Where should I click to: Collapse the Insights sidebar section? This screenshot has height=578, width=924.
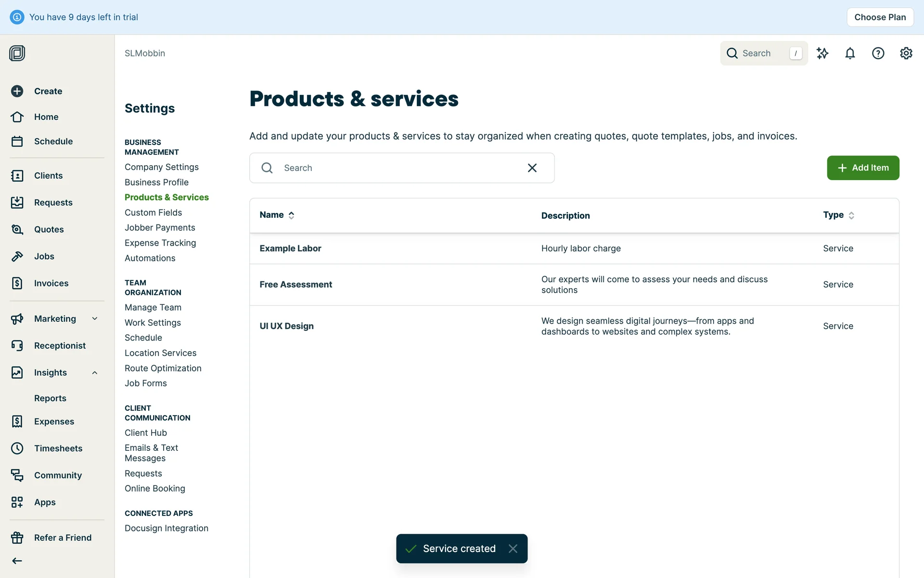[95, 372]
